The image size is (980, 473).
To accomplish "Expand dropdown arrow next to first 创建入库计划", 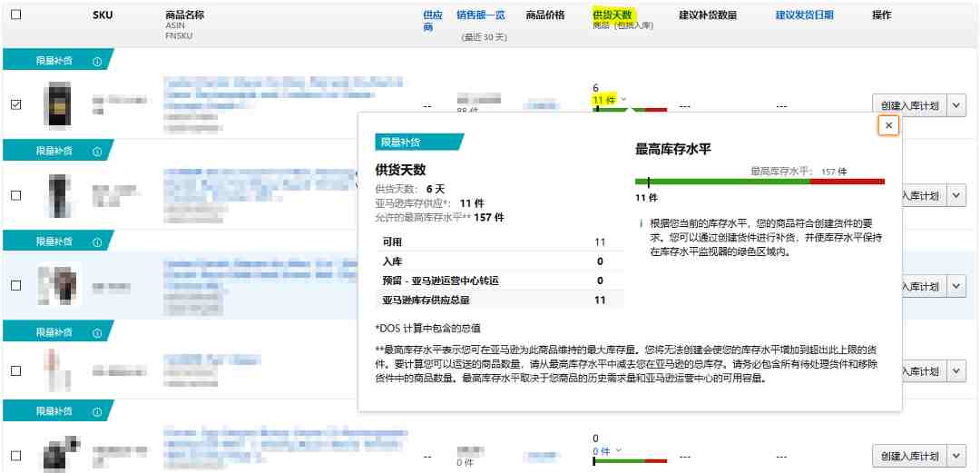I will coord(956,105).
